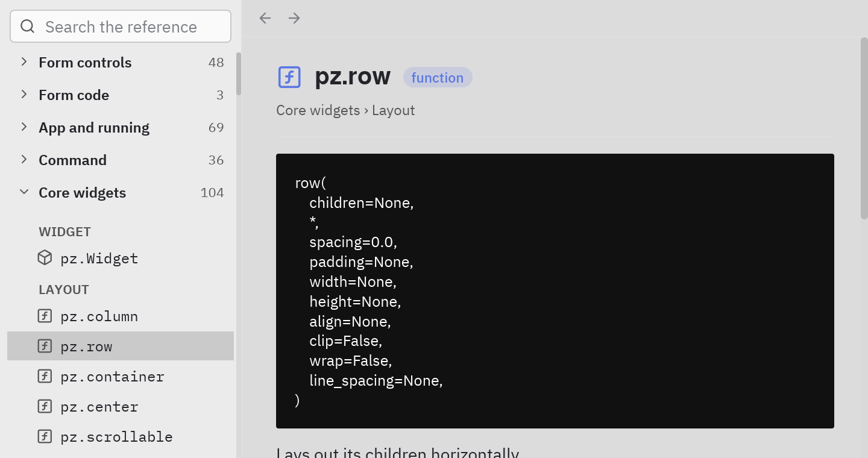Click the sidebar scrollbar thumb
868x458 pixels.
coord(239,74)
